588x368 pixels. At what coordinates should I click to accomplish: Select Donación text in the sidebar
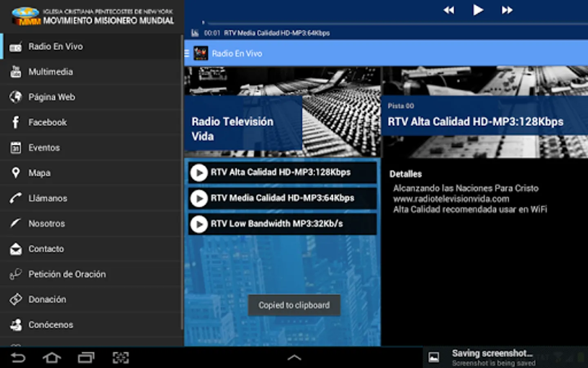[47, 300]
